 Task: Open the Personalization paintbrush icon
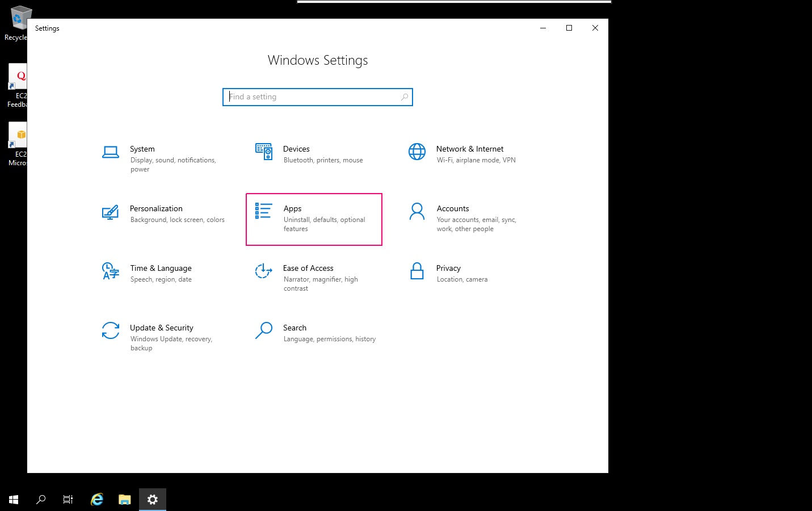pos(110,212)
